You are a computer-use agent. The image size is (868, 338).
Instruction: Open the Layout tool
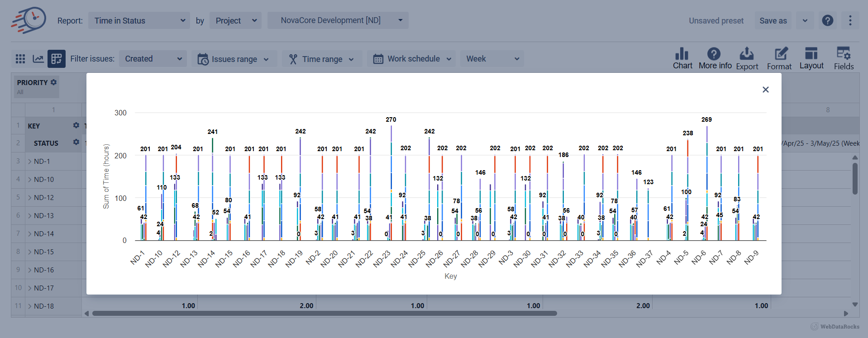[x=811, y=58]
